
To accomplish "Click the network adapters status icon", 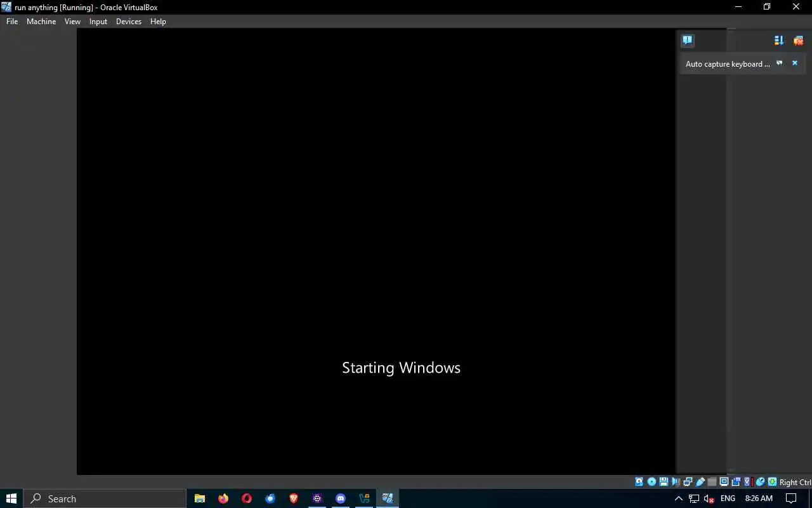I will [688, 482].
